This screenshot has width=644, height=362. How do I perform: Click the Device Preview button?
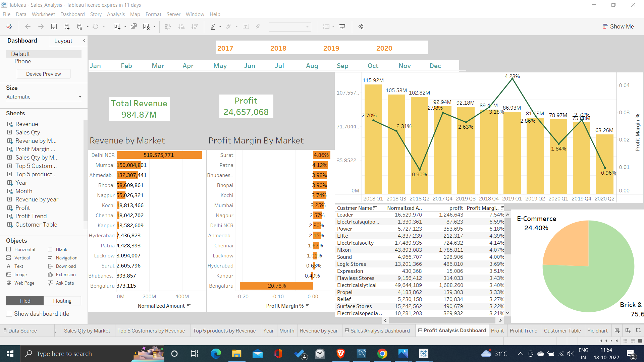43,74
